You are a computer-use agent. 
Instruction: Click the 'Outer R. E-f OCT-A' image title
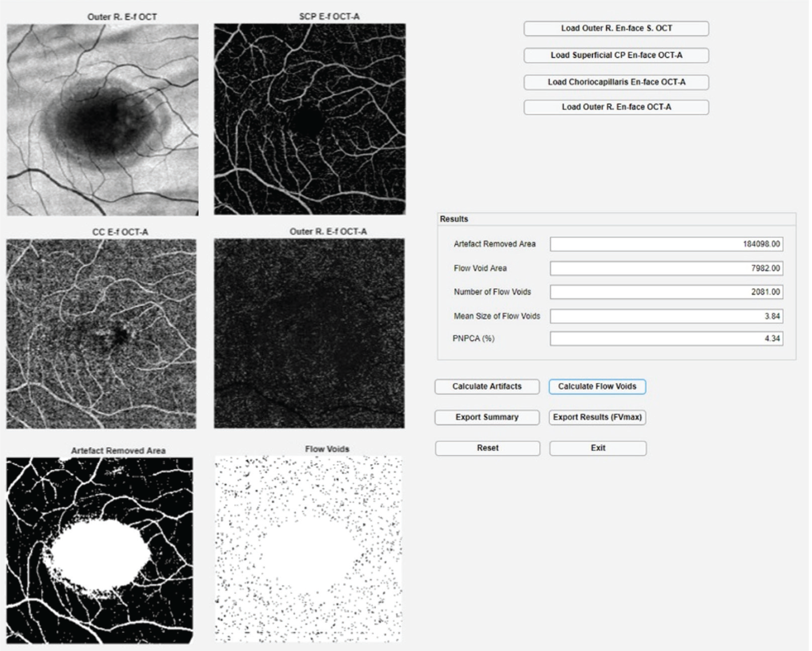(x=328, y=231)
